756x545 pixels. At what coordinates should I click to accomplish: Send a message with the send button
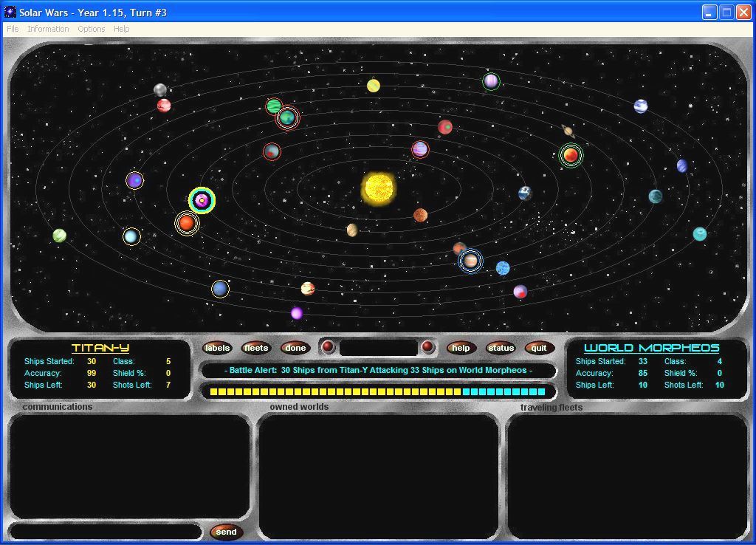coord(227,531)
